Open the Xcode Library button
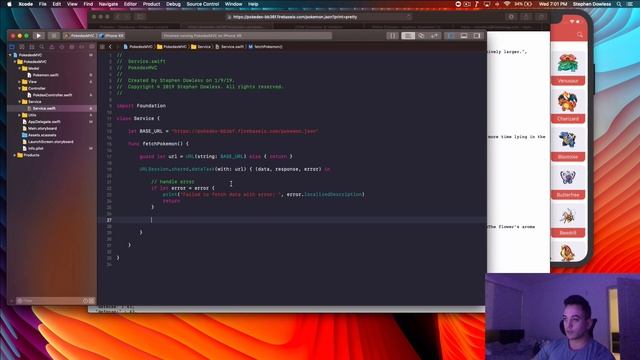640x360 pixels. [392, 36]
